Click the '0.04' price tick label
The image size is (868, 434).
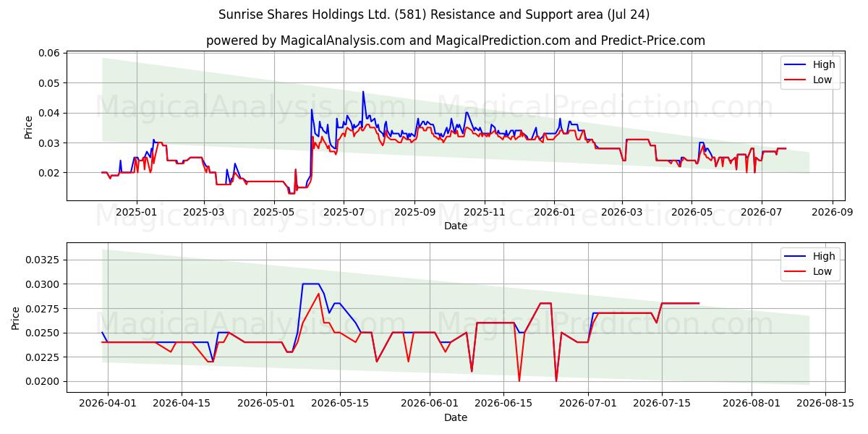click(49, 114)
